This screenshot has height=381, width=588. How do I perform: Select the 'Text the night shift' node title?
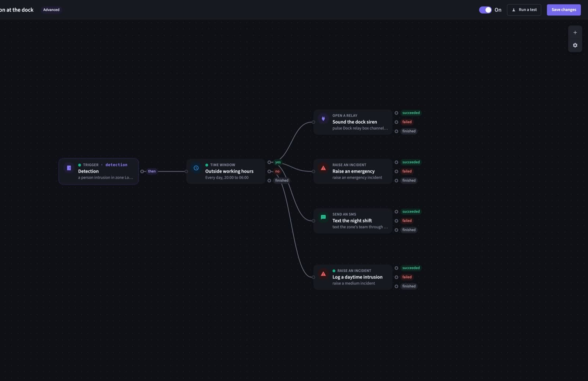352,221
